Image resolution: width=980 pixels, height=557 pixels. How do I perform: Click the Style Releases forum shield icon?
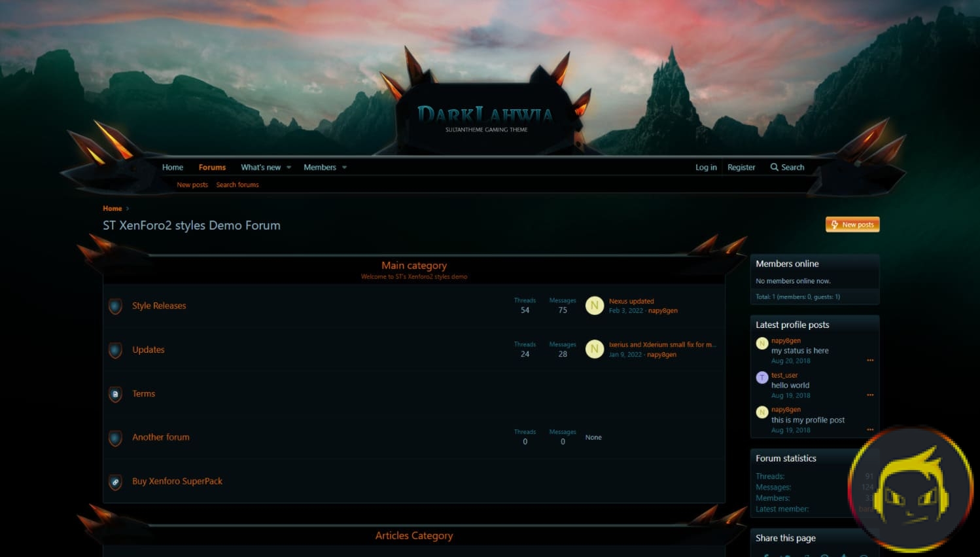(x=115, y=306)
